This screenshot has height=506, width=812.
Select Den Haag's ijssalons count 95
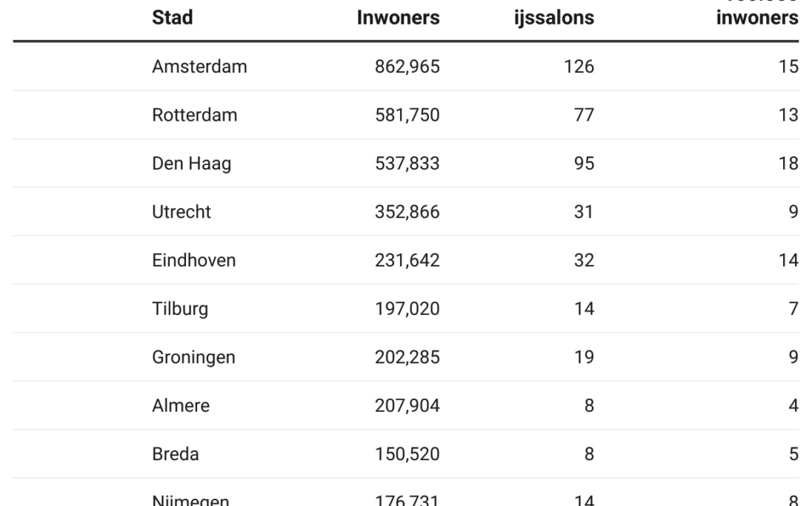[x=583, y=163]
